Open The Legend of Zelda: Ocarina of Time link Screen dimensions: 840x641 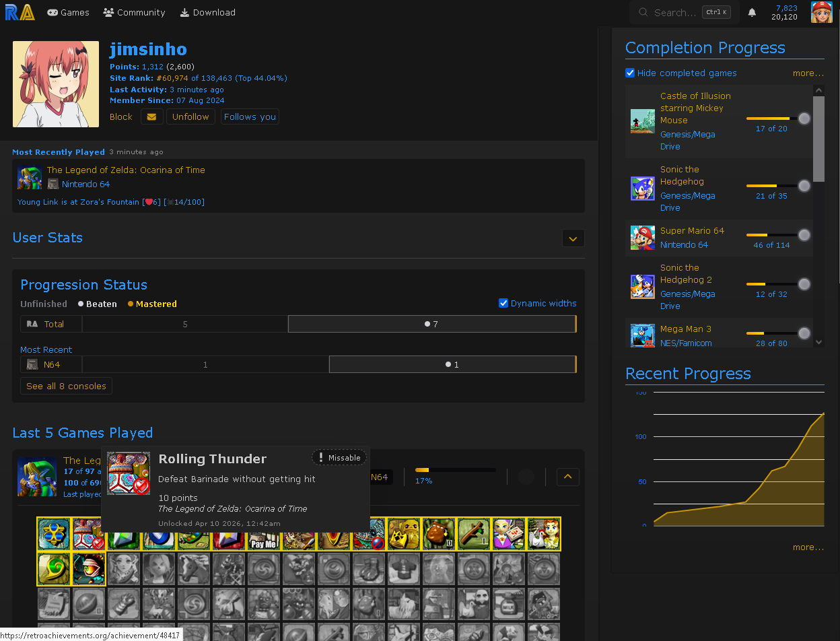pos(126,170)
